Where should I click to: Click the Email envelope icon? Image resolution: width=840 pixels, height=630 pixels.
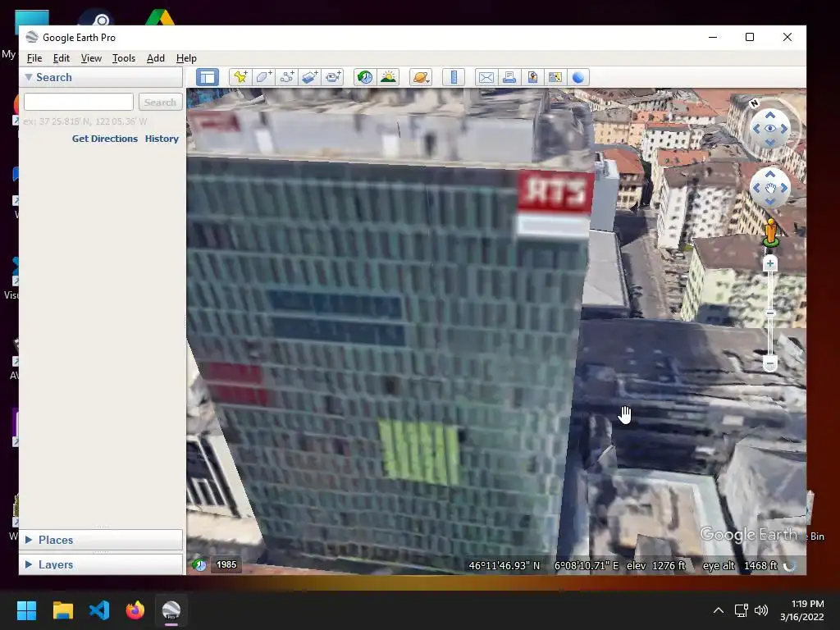point(486,77)
